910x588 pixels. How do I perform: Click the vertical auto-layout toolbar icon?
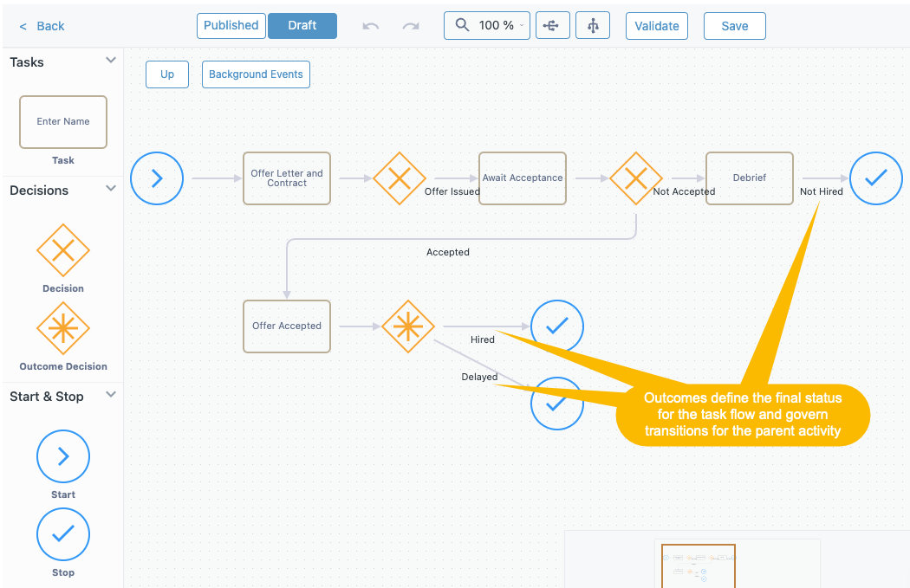pos(593,25)
